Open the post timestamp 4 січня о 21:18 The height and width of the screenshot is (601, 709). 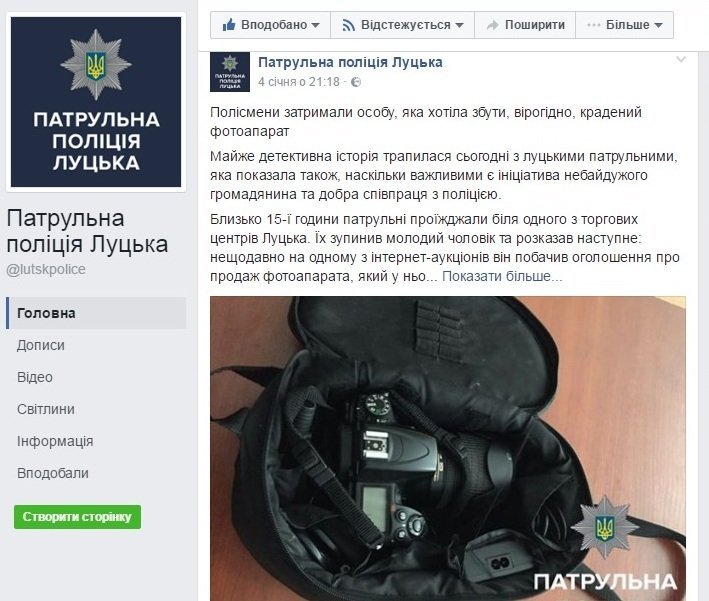pyautogui.click(x=299, y=82)
